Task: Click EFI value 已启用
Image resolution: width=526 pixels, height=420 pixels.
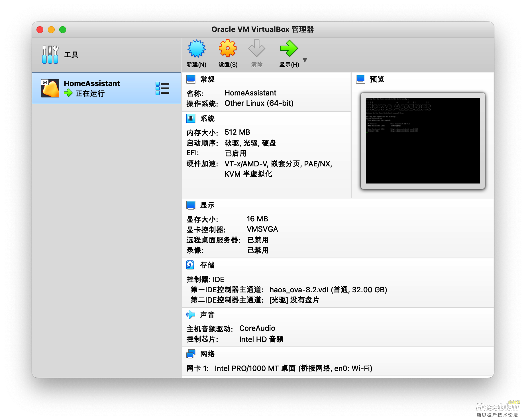Action: 236,153
